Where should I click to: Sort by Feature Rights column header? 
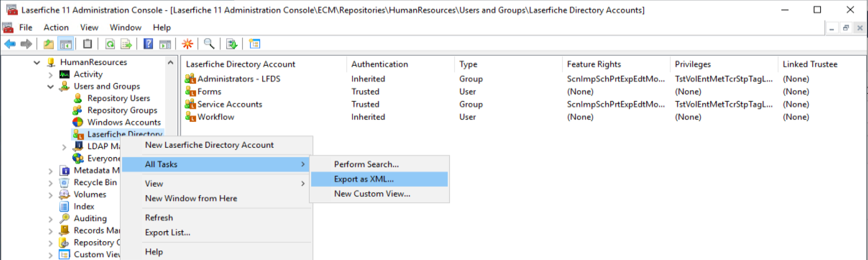click(616, 64)
